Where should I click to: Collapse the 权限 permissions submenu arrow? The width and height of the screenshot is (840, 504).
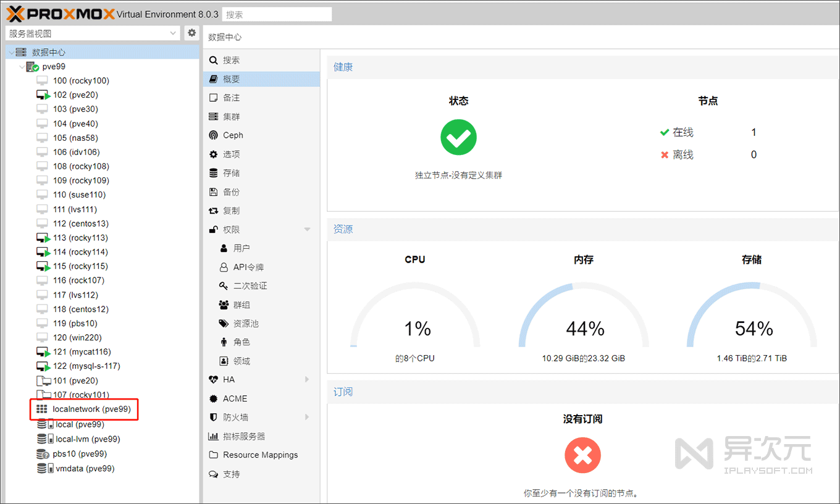pyautogui.click(x=308, y=230)
